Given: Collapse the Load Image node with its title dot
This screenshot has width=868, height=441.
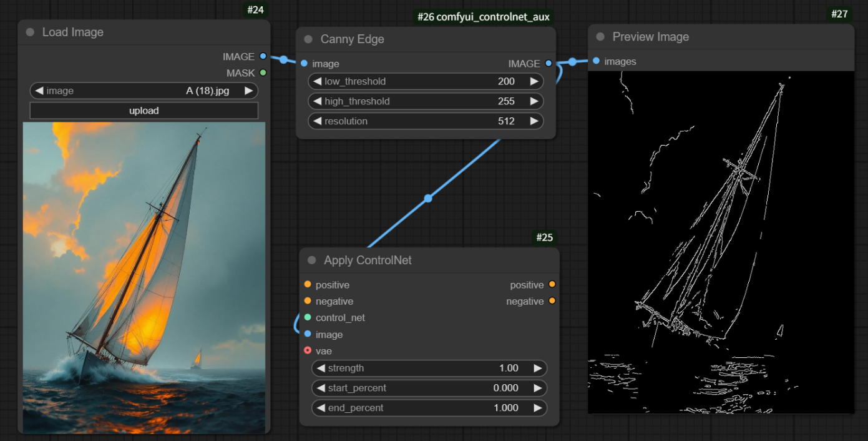Looking at the screenshot, I should pos(29,32).
